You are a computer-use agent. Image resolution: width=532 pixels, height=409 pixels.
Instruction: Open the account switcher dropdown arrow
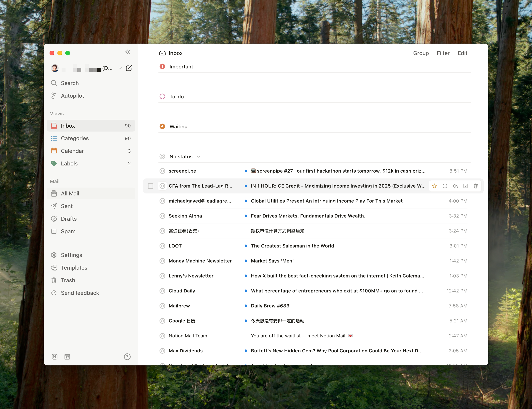120,68
